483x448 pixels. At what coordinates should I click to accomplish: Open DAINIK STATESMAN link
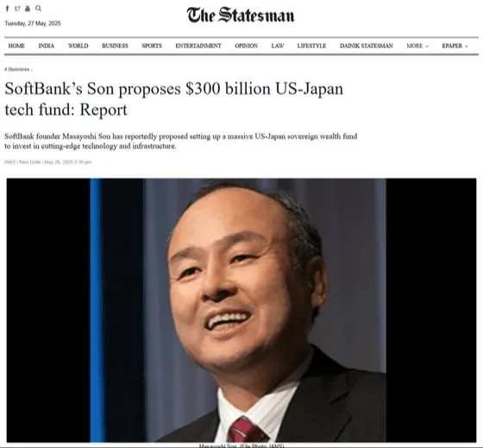pyautogui.click(x=367, y=46)
